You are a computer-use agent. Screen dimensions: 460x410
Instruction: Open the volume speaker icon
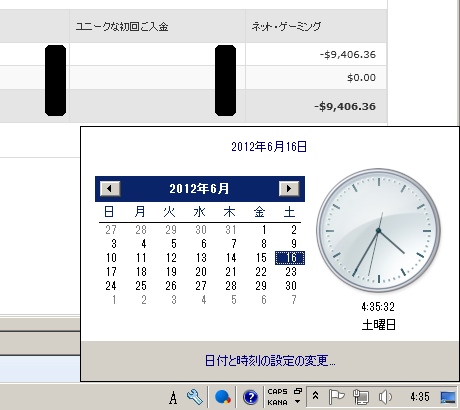click(385, 397)
